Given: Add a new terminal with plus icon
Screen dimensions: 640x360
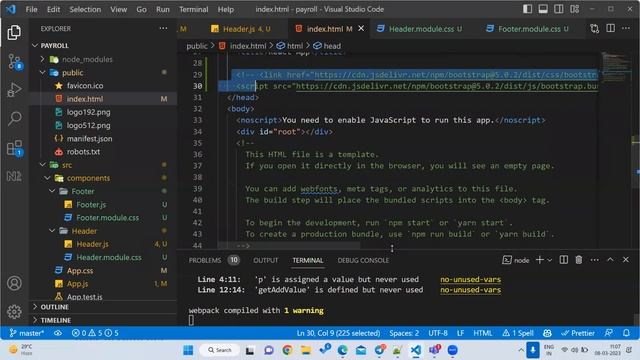Looking at the screenshot, I should (x=540, y=260).
